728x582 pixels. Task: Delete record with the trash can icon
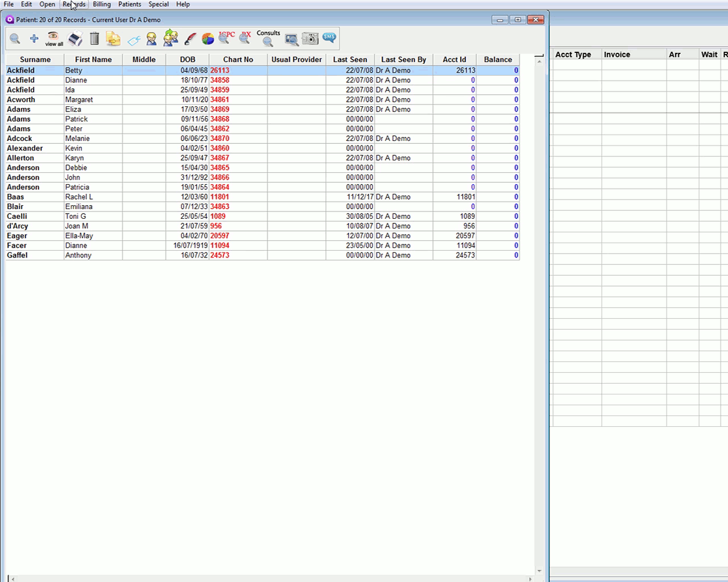(x=94, y=39)
